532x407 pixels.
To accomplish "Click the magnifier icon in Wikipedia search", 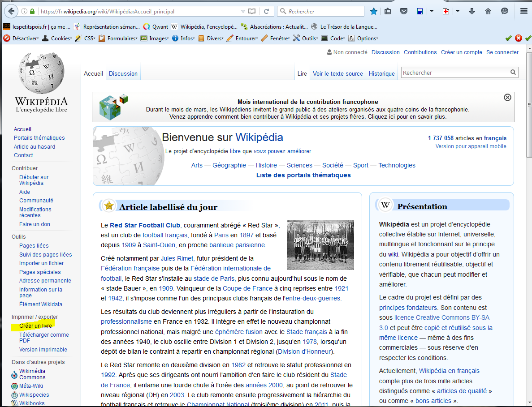I will pos(513,73).
